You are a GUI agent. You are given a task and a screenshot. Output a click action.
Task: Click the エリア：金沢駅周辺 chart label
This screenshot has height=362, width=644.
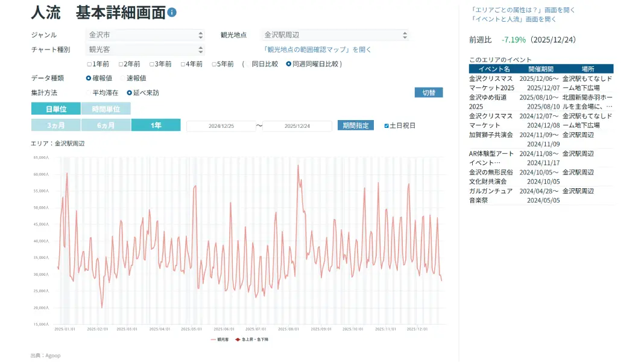(57, 144)
